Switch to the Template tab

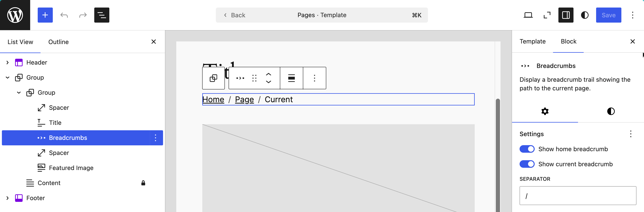[533, 41]
